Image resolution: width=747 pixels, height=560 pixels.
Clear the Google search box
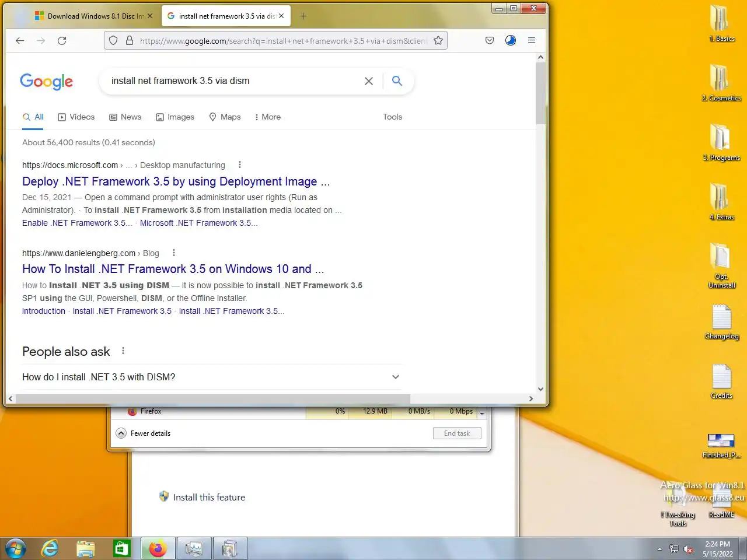tap(369, 81)
